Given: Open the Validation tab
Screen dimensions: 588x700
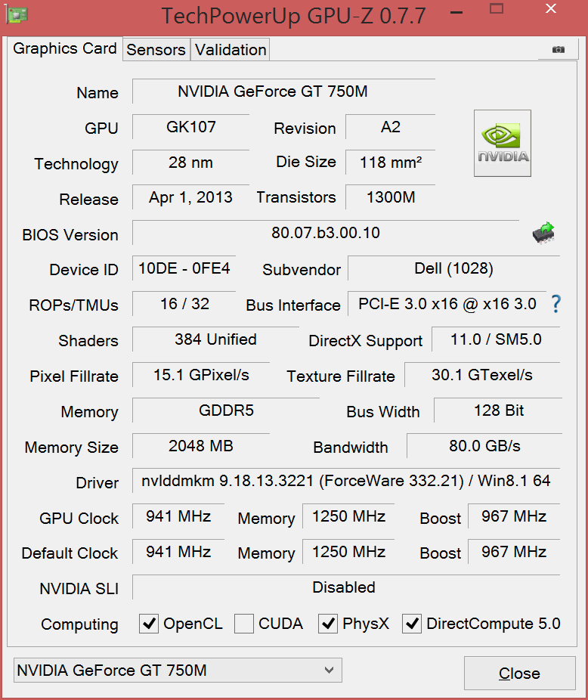Looking at the screenshot, I should coord(231,50).
